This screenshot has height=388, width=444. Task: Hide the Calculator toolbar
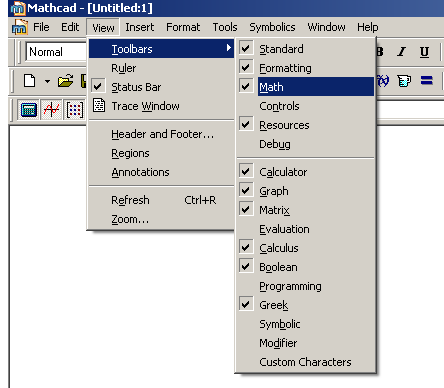point(306,172)
